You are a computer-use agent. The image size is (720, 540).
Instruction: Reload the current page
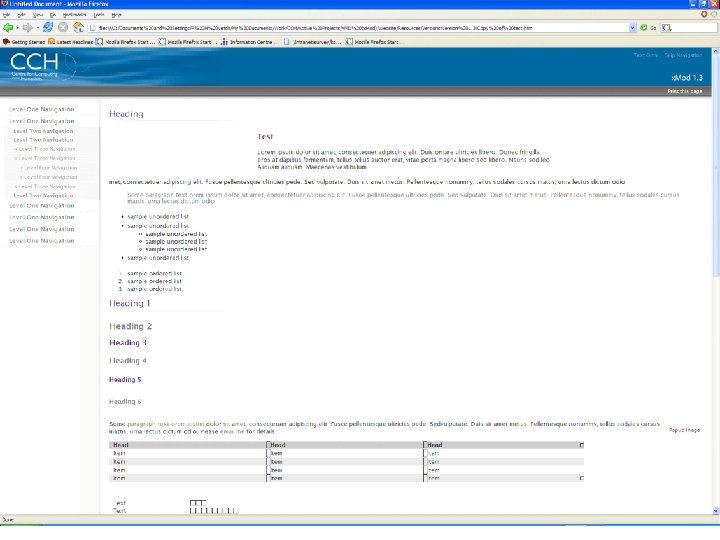pos(48,28)
